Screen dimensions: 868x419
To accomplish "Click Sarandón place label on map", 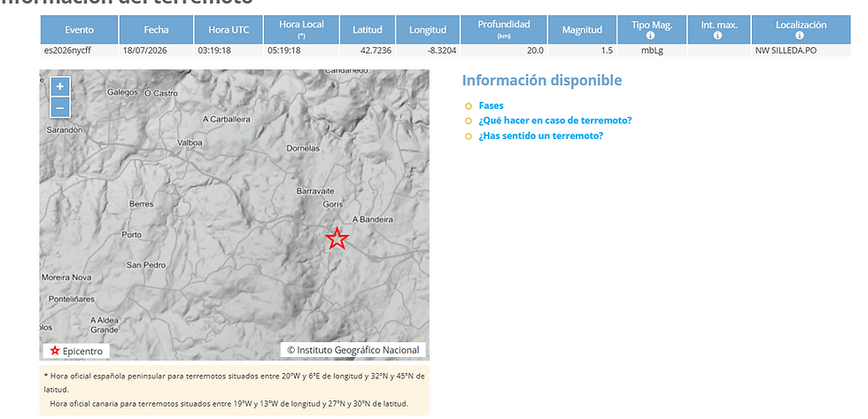I will coord(64,129).
